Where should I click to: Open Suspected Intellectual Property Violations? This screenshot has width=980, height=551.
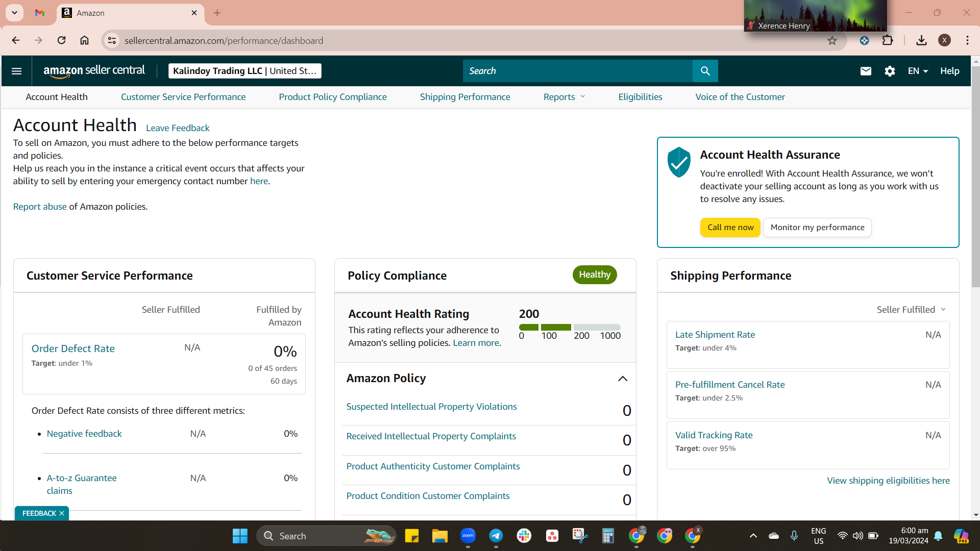[431, 407]
